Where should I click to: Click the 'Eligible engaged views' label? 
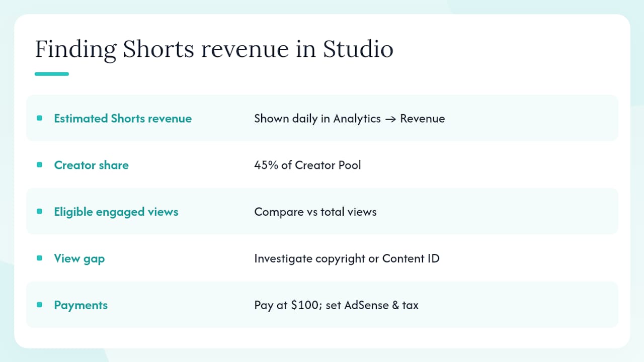116,212
